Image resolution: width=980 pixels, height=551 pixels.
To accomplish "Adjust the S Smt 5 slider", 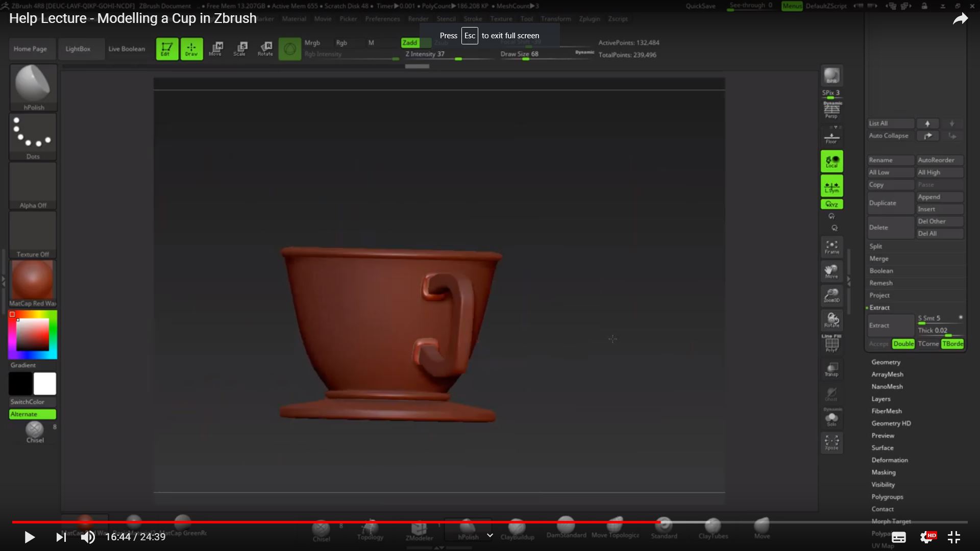I will pos(940,319).
